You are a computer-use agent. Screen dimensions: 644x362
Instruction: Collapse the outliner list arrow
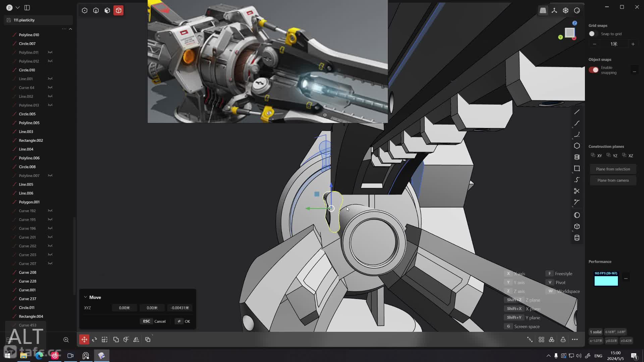click(x=70, y=29)
